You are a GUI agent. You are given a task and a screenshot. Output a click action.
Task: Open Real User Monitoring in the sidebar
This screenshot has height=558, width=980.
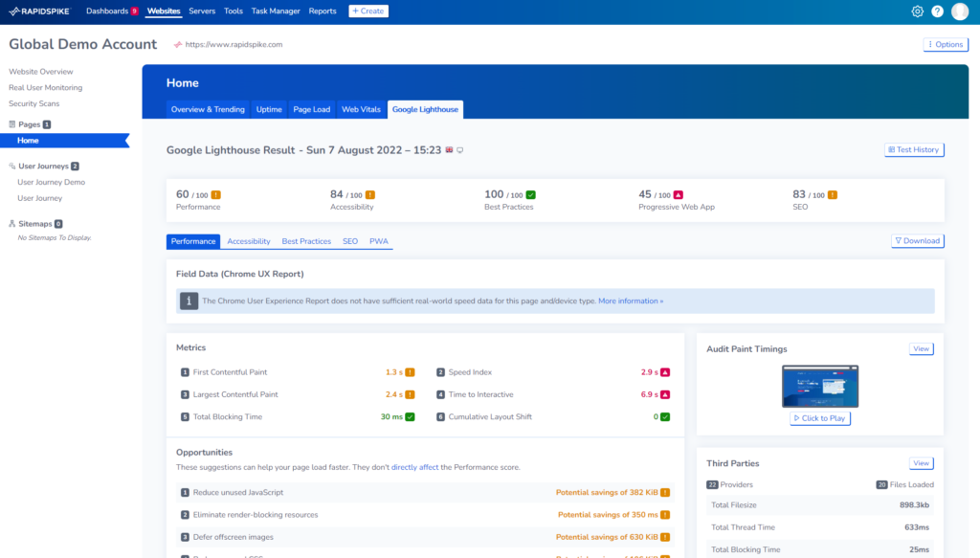(46, 87)
